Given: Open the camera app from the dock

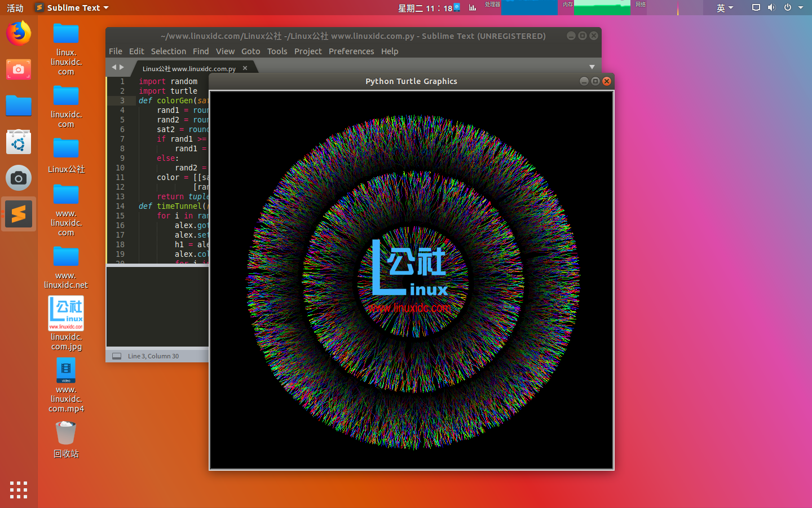Looking at the screenshot, I should coord(19,178).
